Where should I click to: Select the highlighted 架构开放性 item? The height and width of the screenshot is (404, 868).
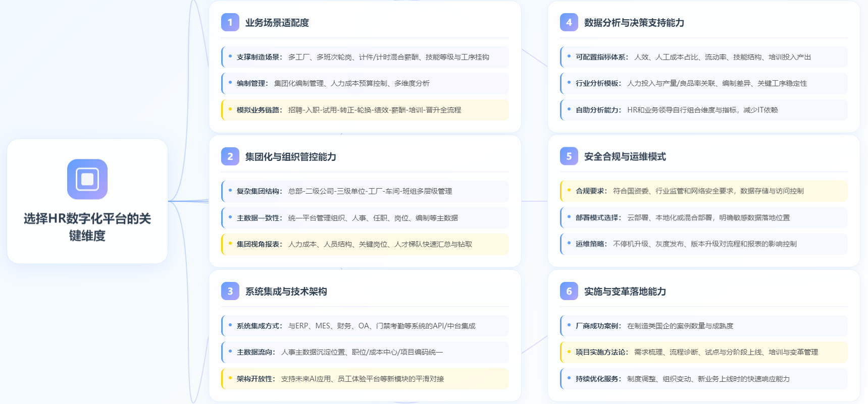[365, 379]
